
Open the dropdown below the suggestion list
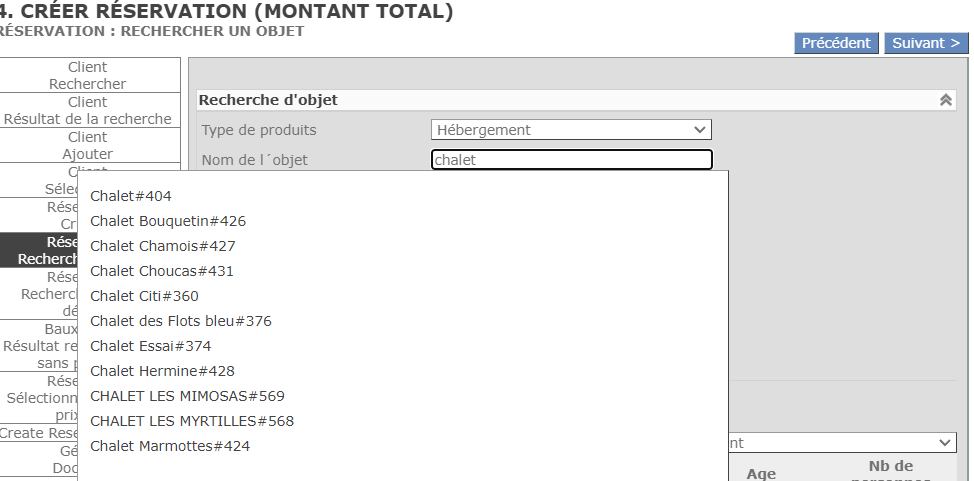(x=840, y=443)
